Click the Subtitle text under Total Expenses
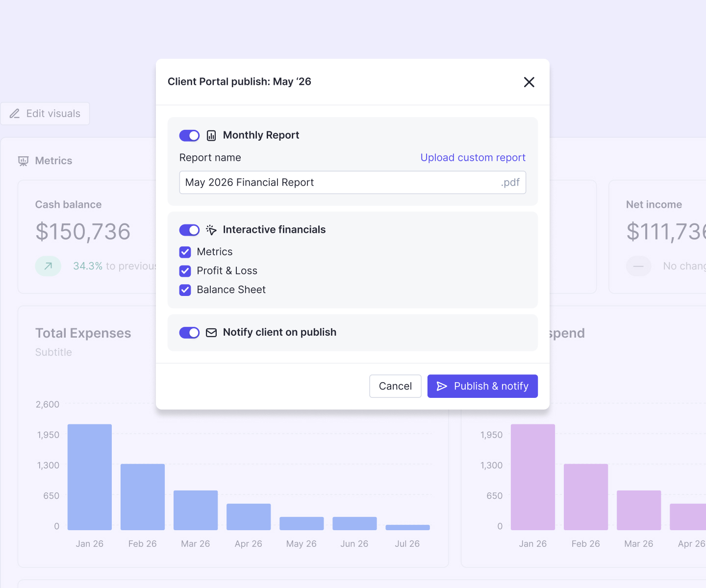The width and height of the screenshot is (706, 588). [53, 352]
